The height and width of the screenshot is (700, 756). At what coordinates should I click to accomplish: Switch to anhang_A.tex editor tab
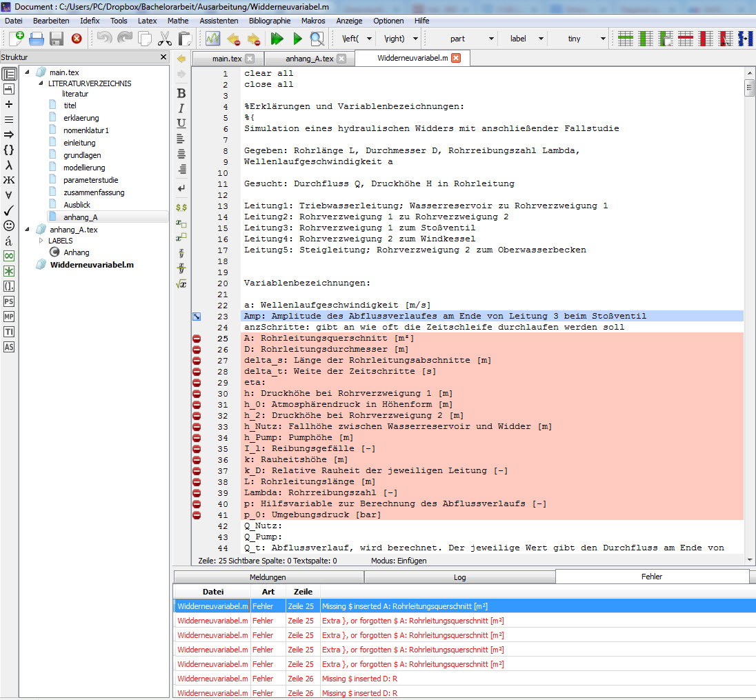(310, 59)
